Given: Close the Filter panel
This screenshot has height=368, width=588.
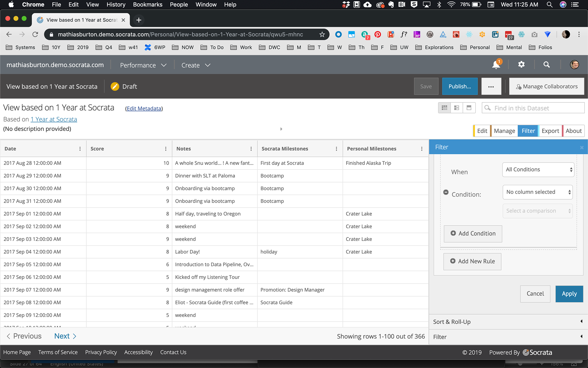Looking at the screenshot, I should [582, 148].
